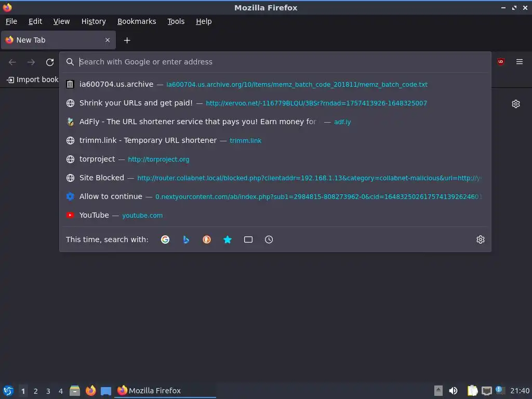Open new tab page settings gear
The image size is (532, 399).
click(x=516, y=104)
